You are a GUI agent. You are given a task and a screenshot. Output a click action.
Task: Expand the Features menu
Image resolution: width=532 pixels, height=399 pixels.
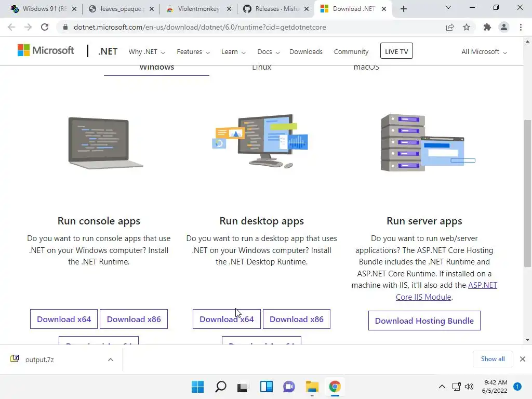click(193, 52)
